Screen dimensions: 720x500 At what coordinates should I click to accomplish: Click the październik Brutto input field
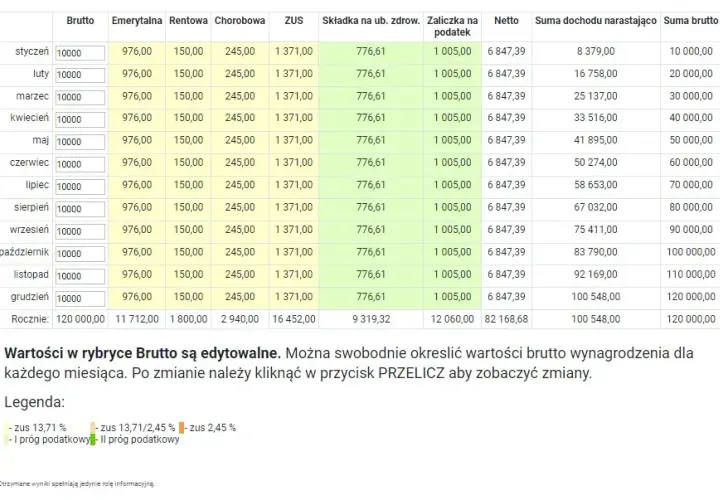click(x=80, y=253)
